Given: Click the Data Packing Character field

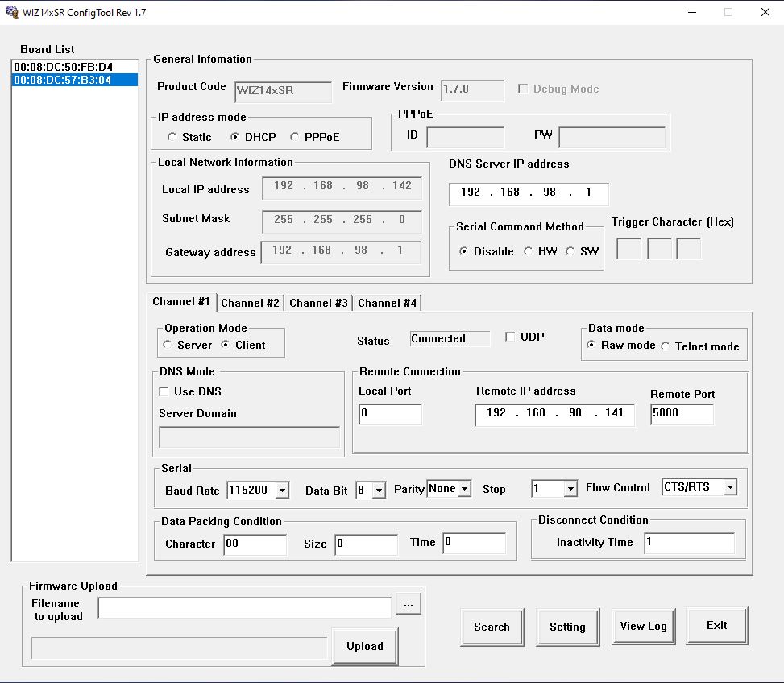Looking at the screenshot, I should click(255, 544).
